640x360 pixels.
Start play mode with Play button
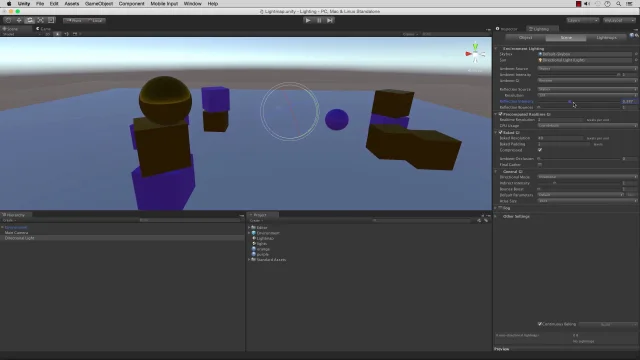pos(308,20)
